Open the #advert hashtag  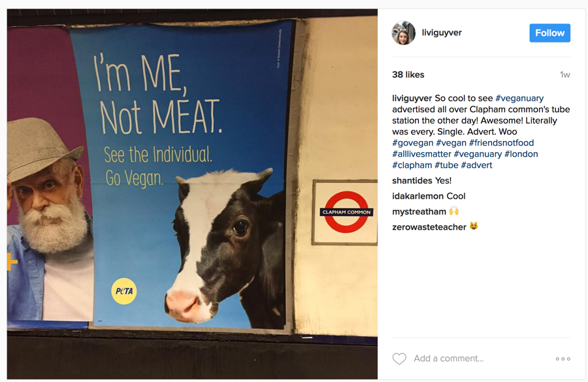pyautogui.click(x=476, y=165)
